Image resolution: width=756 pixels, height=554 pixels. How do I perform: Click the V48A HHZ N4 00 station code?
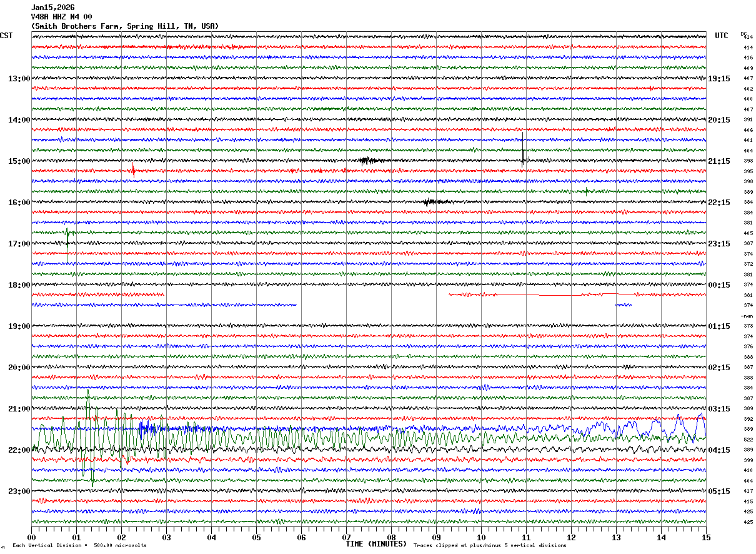tap(61, 17)
